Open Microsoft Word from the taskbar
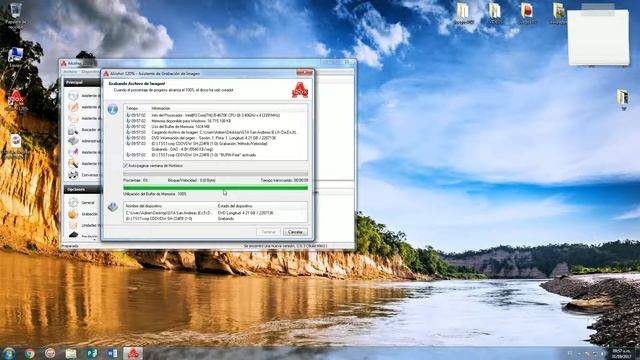The width and height of the screenshot is (640, 360). [113, 353]
